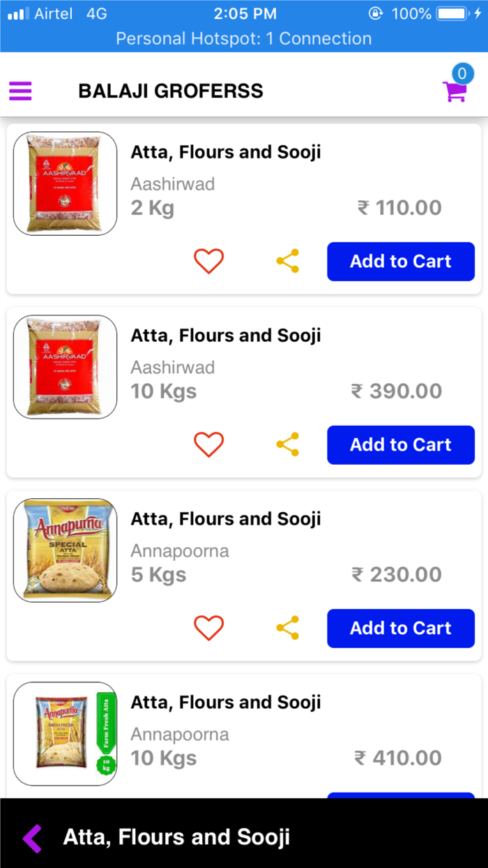Add Aashirwad 2 Kg to cart
Image resolution: width=488 pixels, height=868 pixels.
(x=401, y=262)
